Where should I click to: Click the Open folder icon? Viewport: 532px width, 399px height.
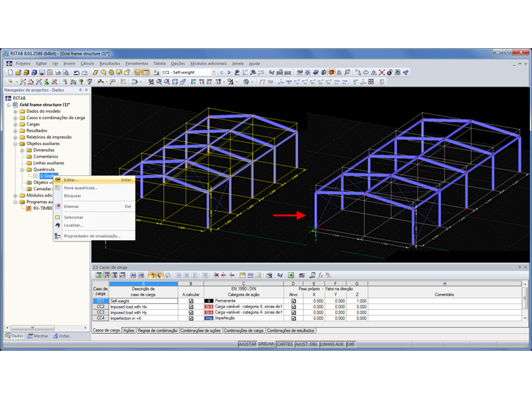(x=18, y=72)
